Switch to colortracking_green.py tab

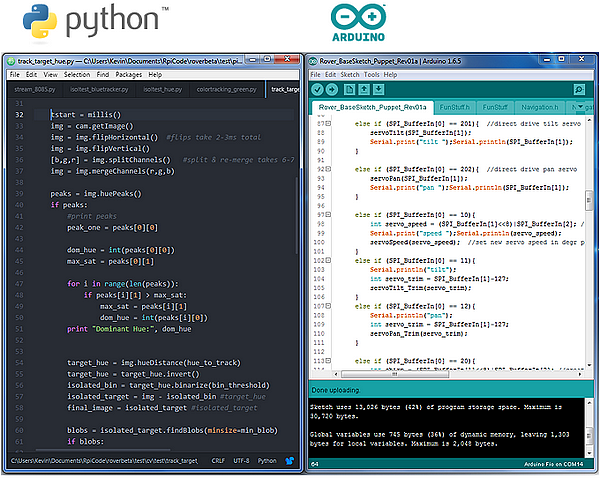(227, 90)
